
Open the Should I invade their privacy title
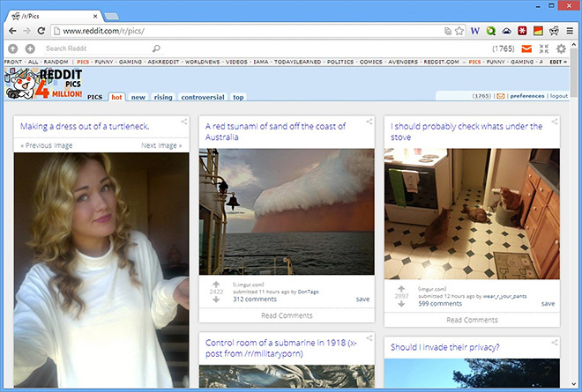point(444,347)
